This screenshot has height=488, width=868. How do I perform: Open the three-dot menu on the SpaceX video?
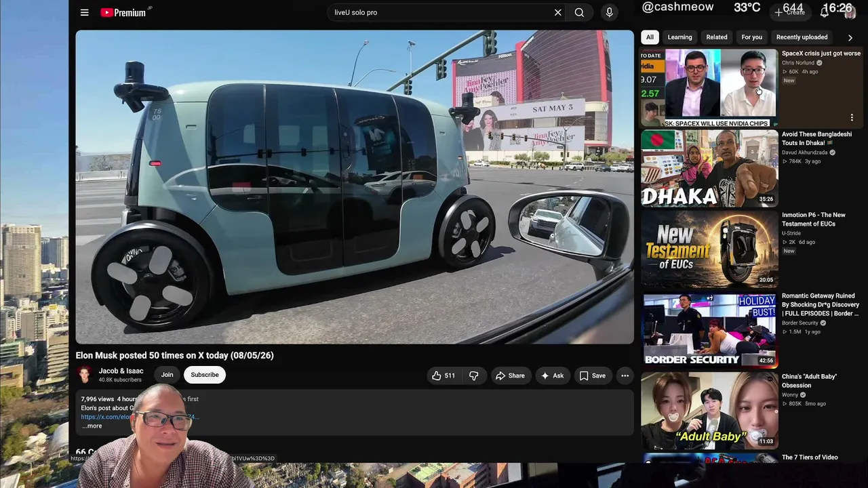852,117
